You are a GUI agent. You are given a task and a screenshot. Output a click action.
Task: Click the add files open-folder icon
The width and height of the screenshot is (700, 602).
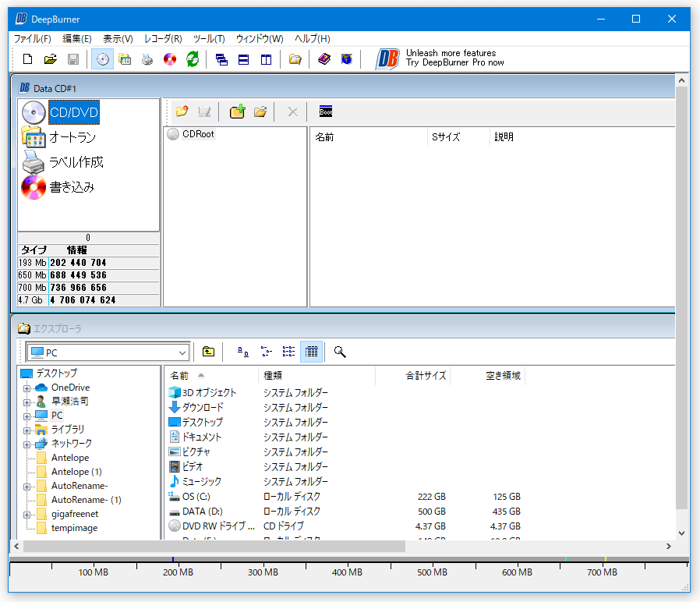pos(260,112)
